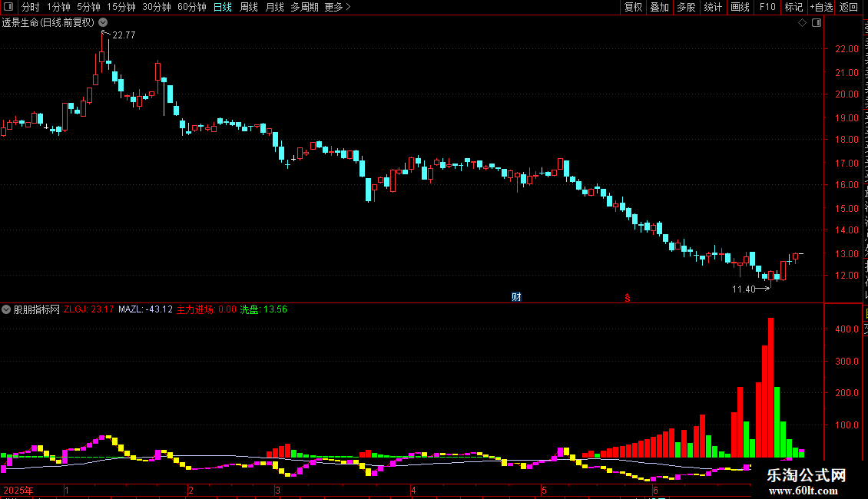Open dropdown next to 透景生命 title
Screen dimensions: 868x499
(x=103, y=23)
